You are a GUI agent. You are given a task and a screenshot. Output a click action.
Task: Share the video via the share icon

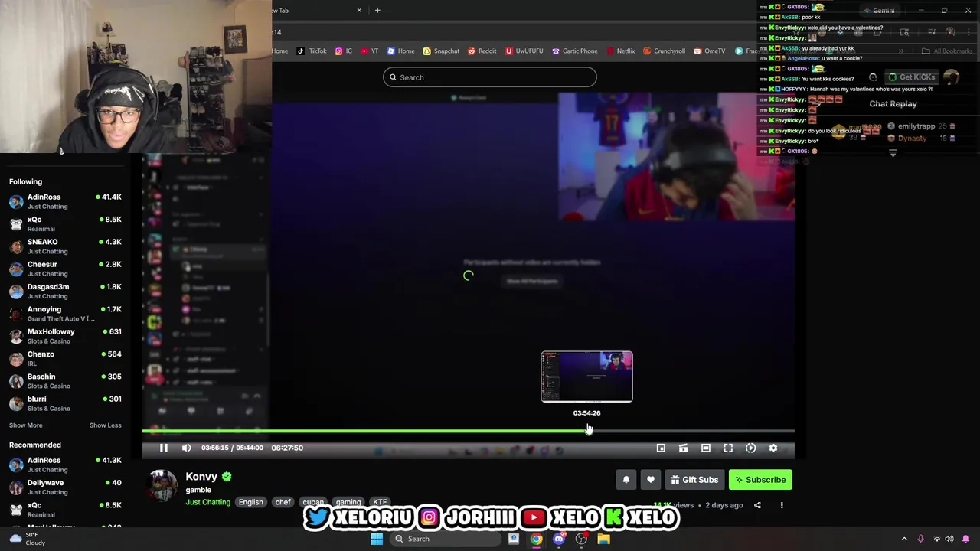[757, 505]
